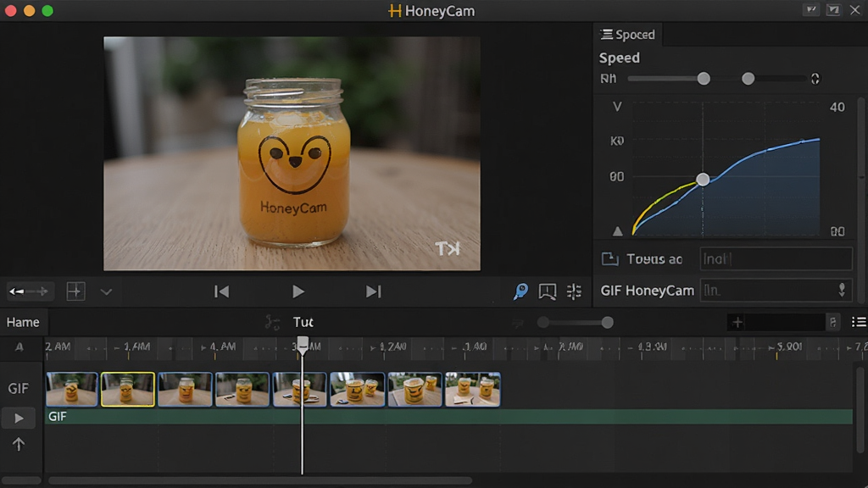Screen dimensions: 868x488
Task: Click the horizontal timeline scrollbar
Action: click(260, 480)
